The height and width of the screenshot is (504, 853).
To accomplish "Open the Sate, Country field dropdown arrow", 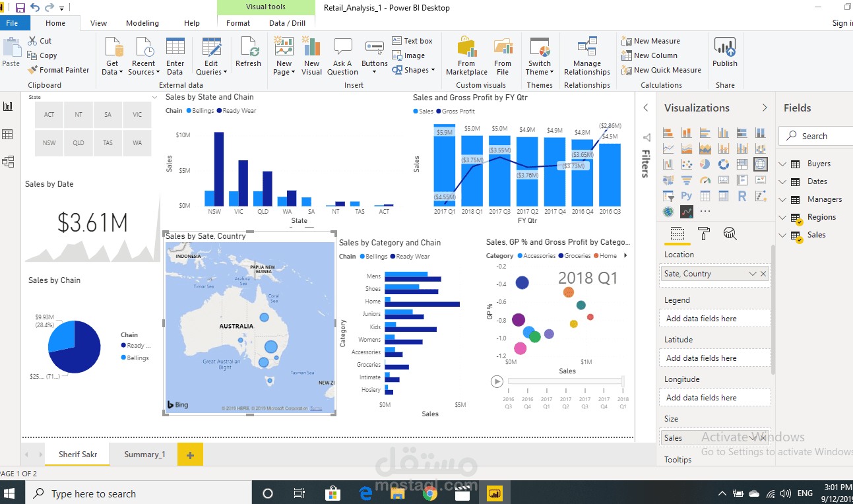I will coord(753,274).
